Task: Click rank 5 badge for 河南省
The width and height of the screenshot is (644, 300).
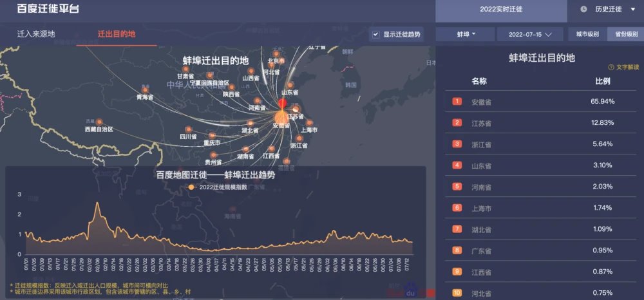Action: 457,187
